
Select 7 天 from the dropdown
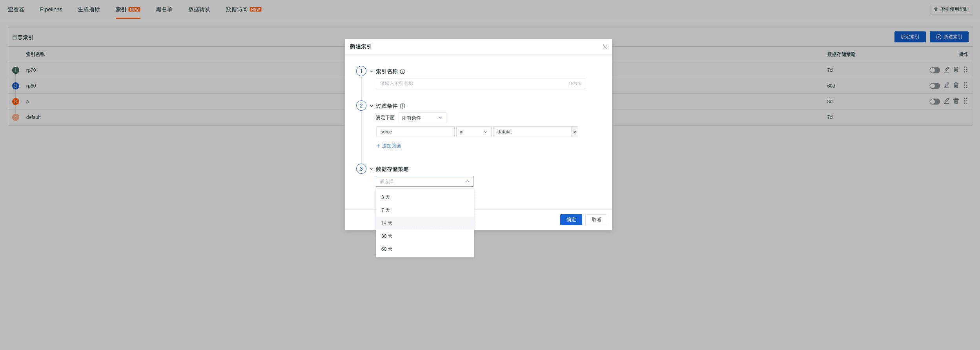pyautogui.click(x=424, y=210)
